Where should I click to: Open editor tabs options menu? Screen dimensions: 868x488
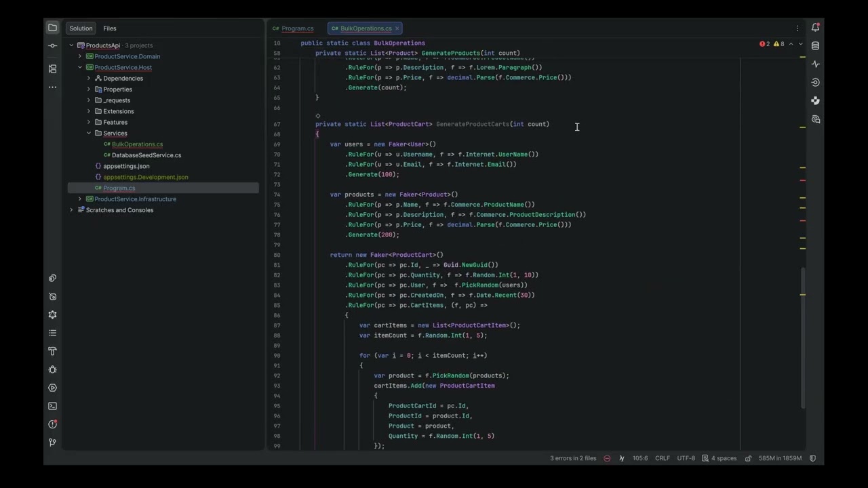797,28
